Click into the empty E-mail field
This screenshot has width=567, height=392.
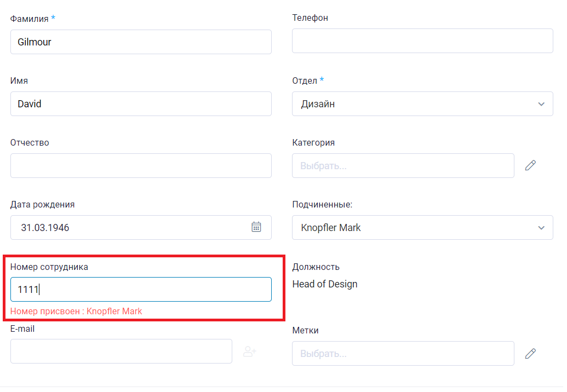(x=121, y=351)
